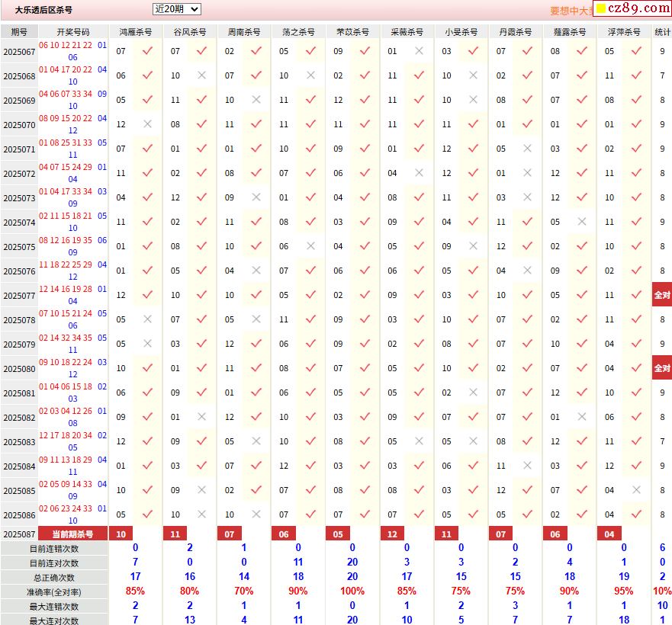
Task: Click the red 05 badge under 芣苡杀号
Action: (x=338, y=534)
